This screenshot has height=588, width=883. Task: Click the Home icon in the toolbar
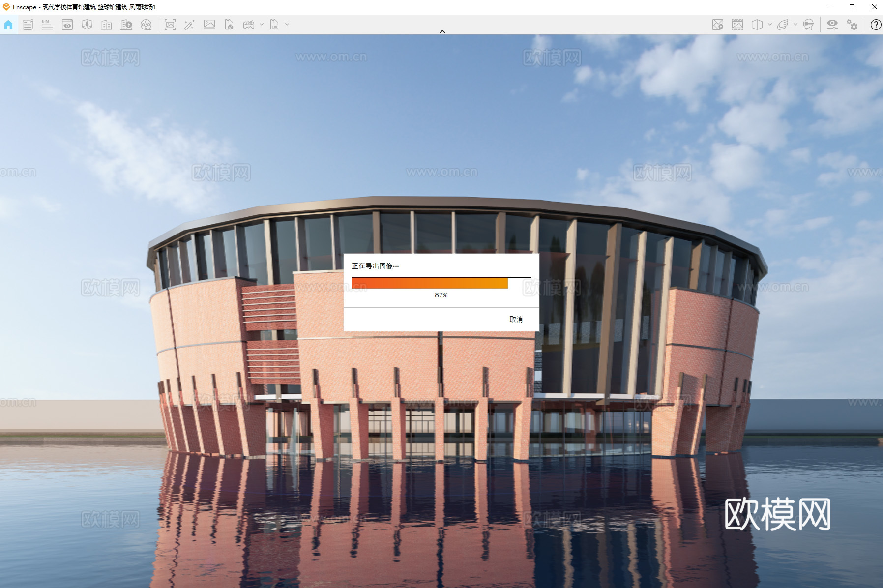8,25
